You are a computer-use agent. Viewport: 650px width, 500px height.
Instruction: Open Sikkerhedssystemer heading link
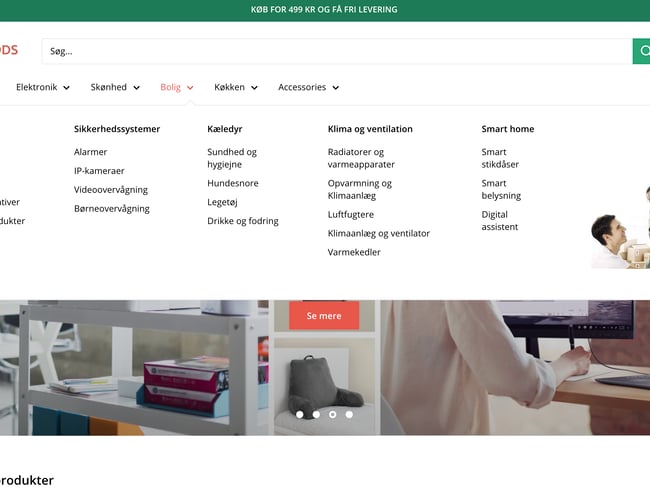tap(117, 129)
